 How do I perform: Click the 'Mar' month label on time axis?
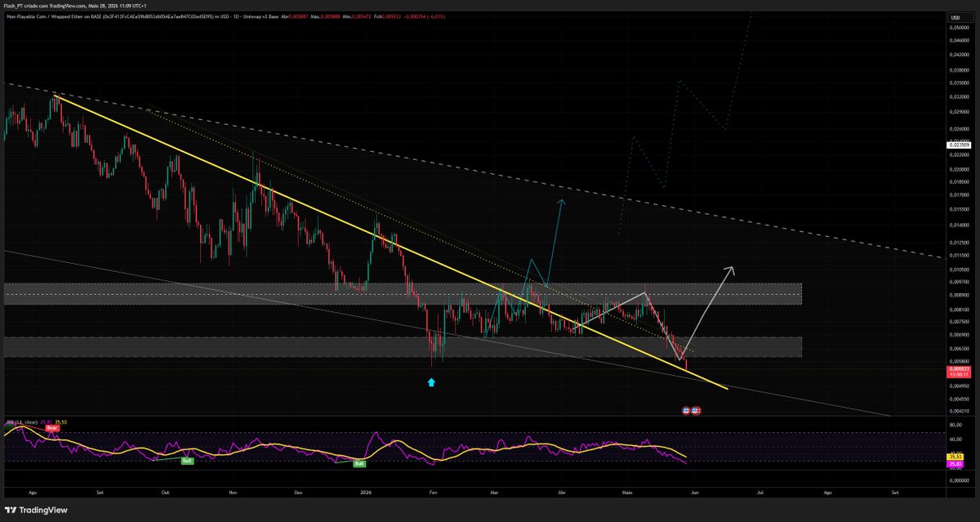click(x=495, y=493)
